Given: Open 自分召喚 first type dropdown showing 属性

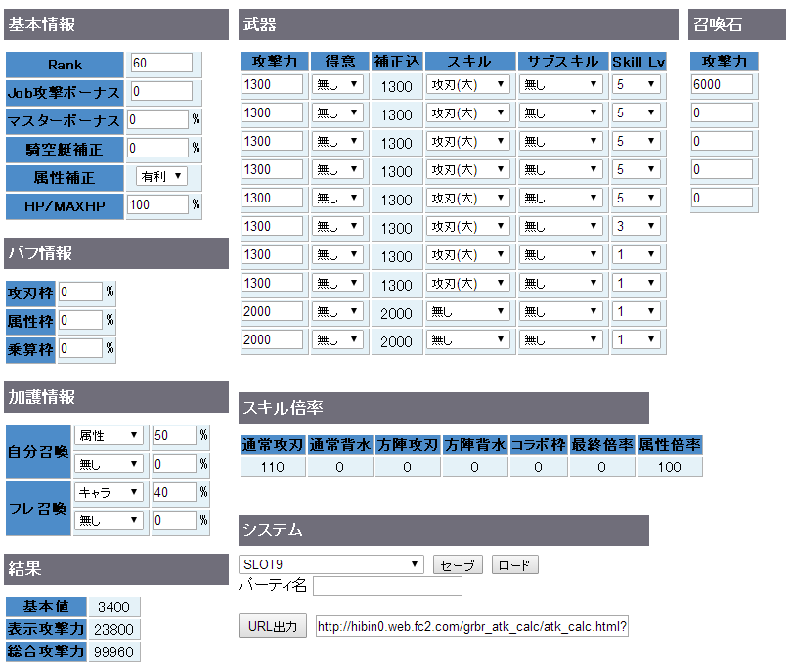Looking at the screenshot, I should (x=110, y=435).
